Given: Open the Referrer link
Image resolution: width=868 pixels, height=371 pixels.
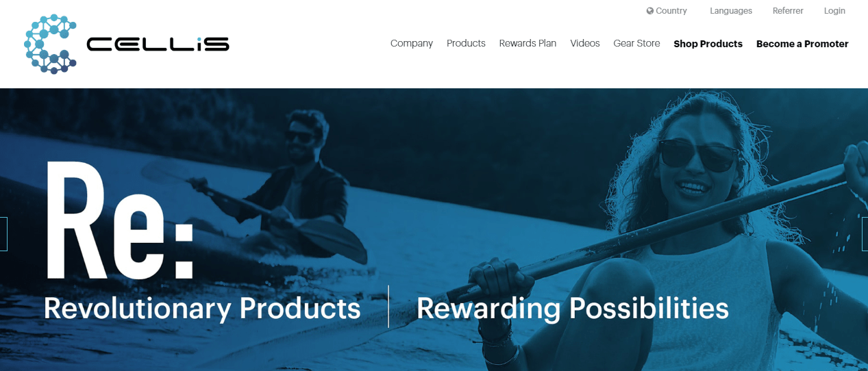Looking at the screenshot, I should click(x=788, y=11).
